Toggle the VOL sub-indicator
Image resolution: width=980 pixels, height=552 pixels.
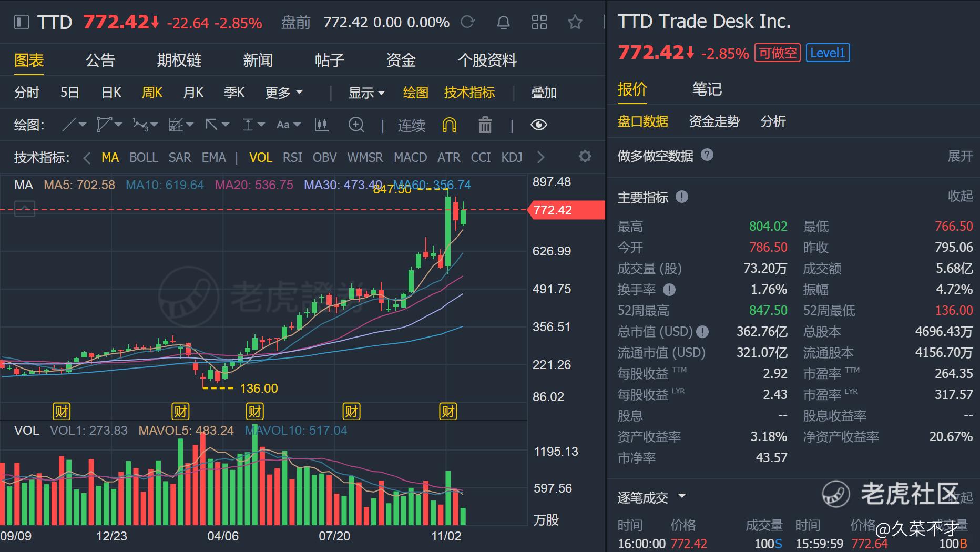click(x=261, y=157)
